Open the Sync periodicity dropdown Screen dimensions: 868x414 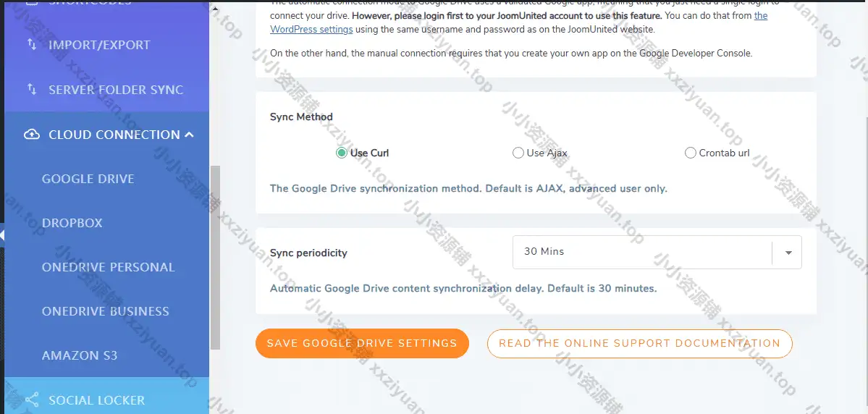[x=642, y=252]
